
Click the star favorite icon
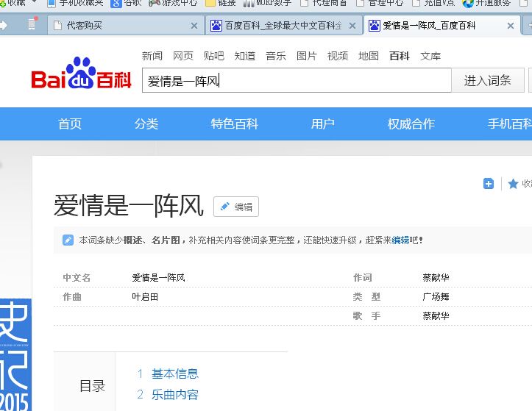coord(513,184)
